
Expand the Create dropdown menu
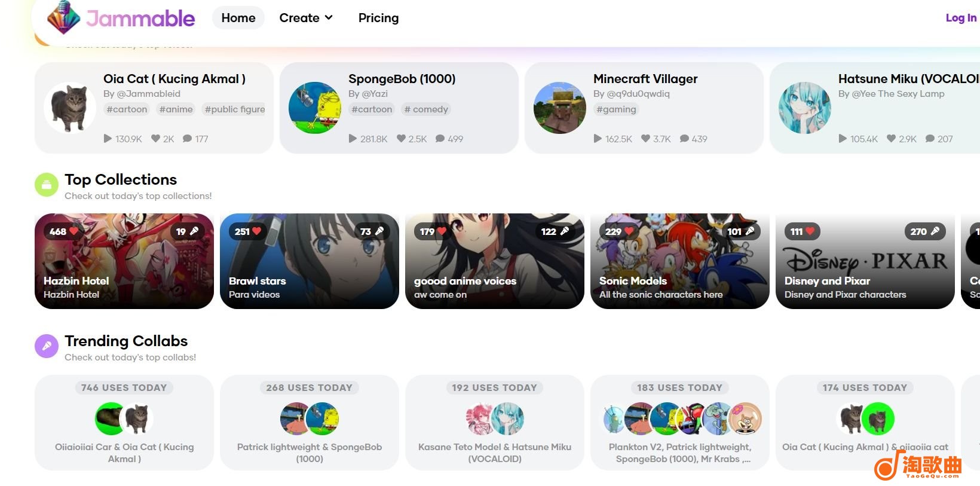click(306, 18)
